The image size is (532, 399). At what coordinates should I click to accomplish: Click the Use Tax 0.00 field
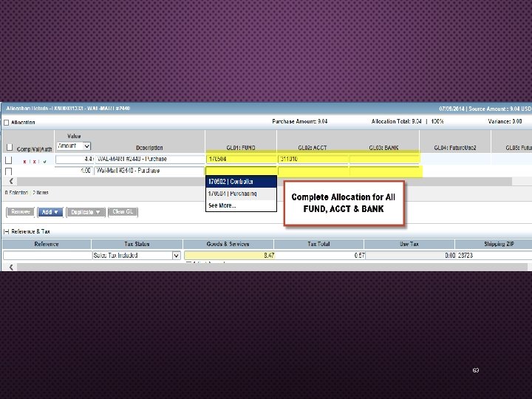pyautogui.click(x=411, y=256)
